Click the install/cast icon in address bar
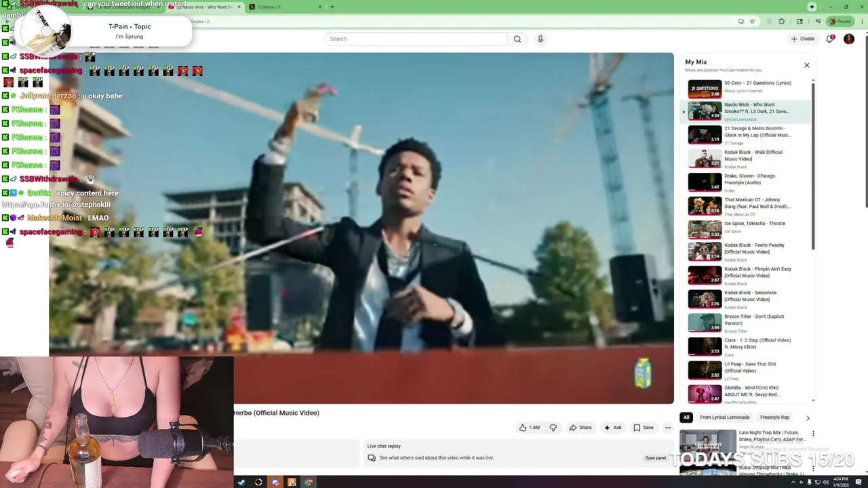868x488 pixels. pos(741,21)
